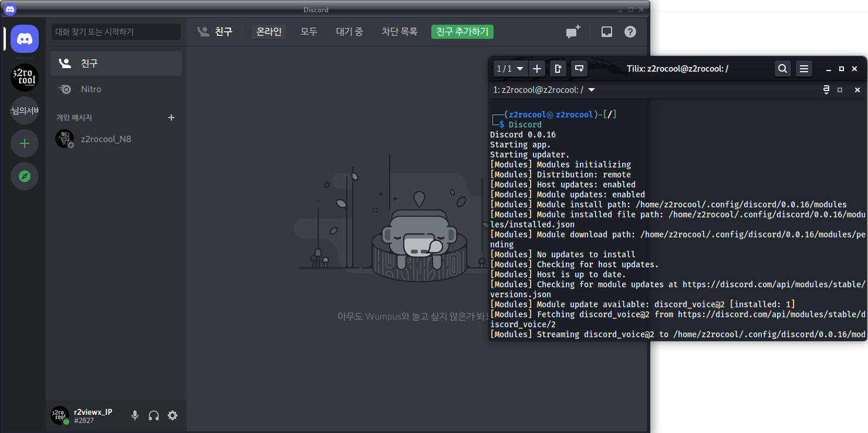Open DM with z2rocool_N8
Image resolution: width=868 pixels, height=433 pixels.
pyautogui.click(x=116, y=139)
